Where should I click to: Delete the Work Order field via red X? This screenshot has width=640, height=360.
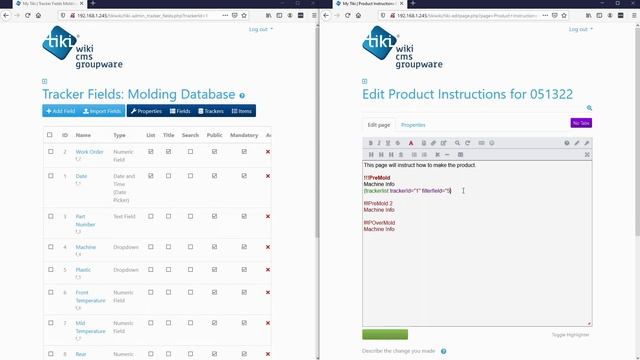pyautogui.click(x=268, y=152)
